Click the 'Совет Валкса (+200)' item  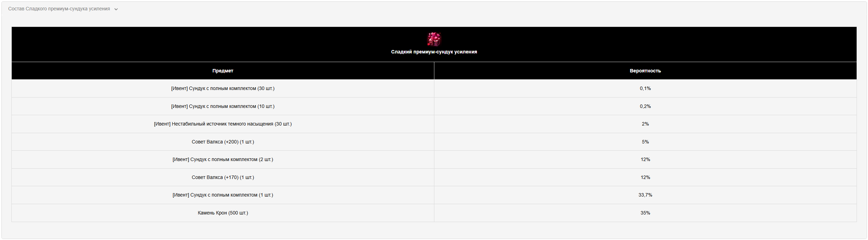click(223, 142)
